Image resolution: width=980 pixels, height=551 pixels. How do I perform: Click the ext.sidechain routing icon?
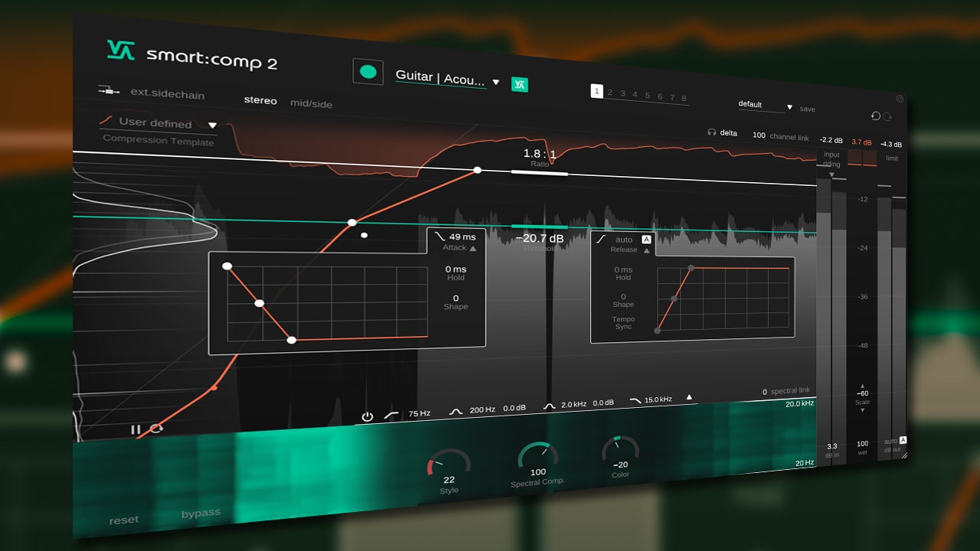click(109, 90)
